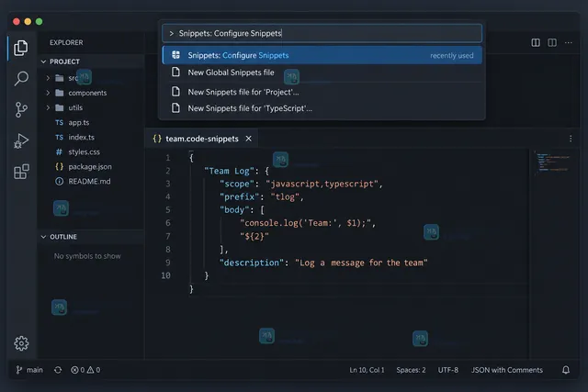Click the utils folder icon

(59, 107)
